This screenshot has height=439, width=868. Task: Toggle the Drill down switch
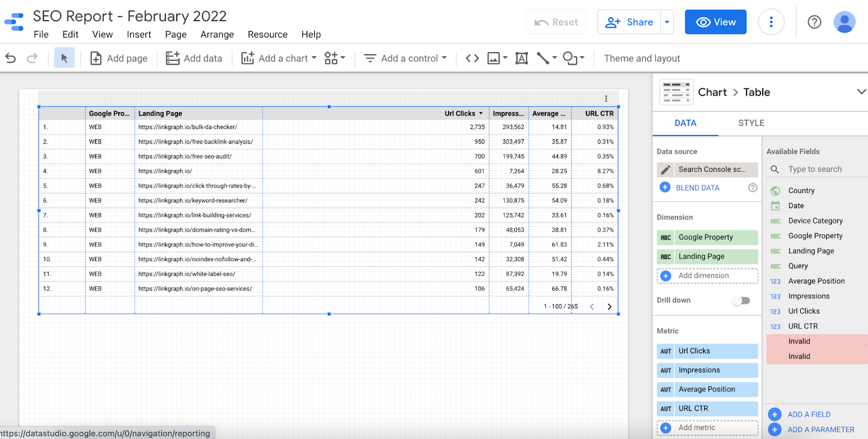click(741, 300)
